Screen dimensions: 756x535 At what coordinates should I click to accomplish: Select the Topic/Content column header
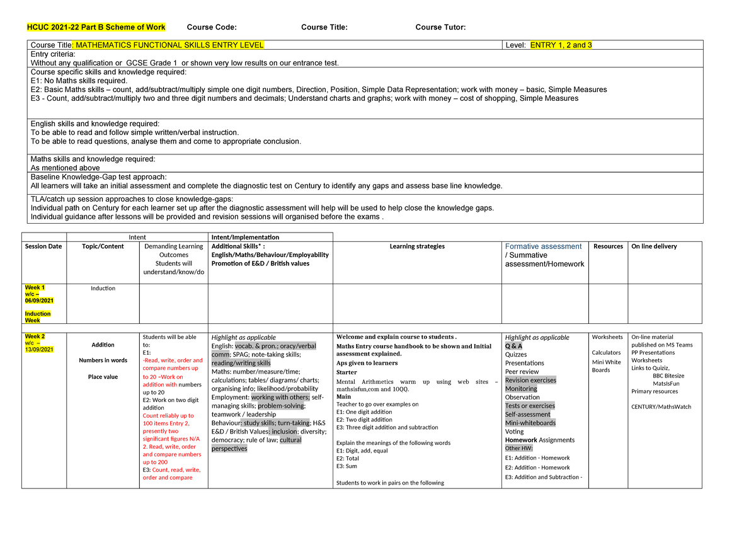tap(102, 246)
